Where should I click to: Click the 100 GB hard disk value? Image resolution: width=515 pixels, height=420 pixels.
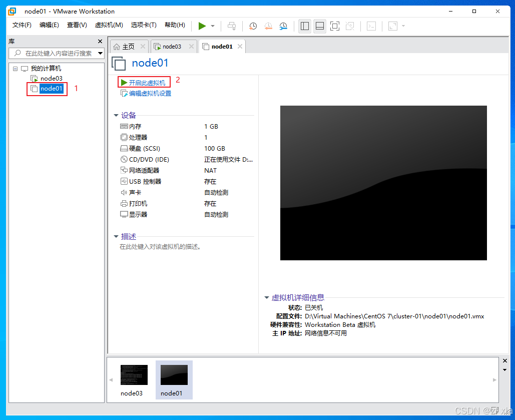point(215,149)
